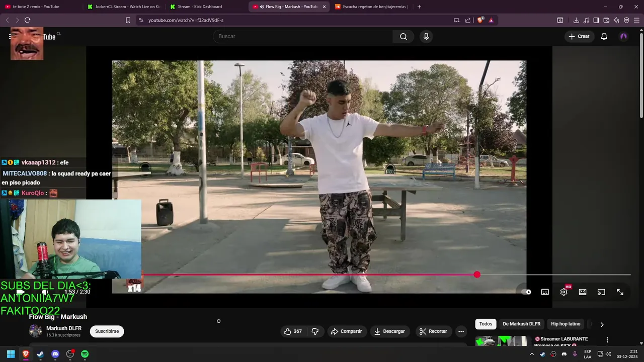Click the Suscribirse button
644x362 pixels.
[x=107, y=331]
